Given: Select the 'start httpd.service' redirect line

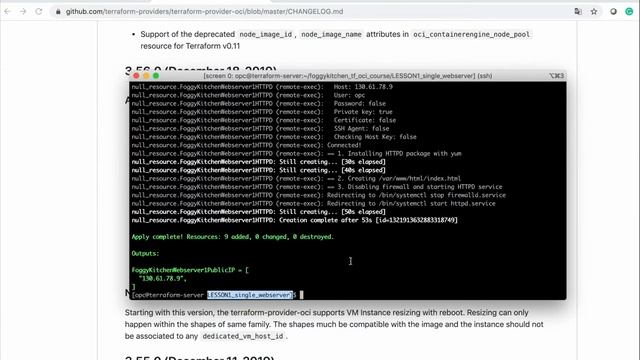Looking at the screenshot, I should click(x=313, y=203).
